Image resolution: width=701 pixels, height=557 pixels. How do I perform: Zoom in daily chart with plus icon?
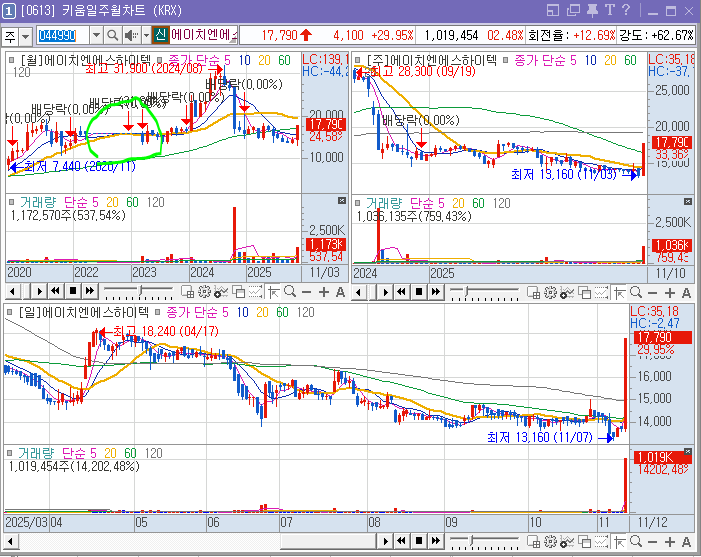(x=669, y=542)
